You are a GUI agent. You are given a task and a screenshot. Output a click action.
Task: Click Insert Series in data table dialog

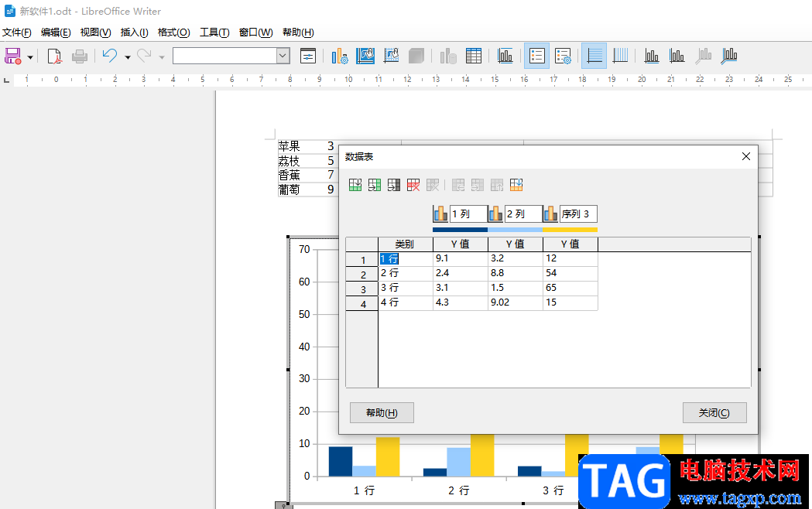[375, 185]
